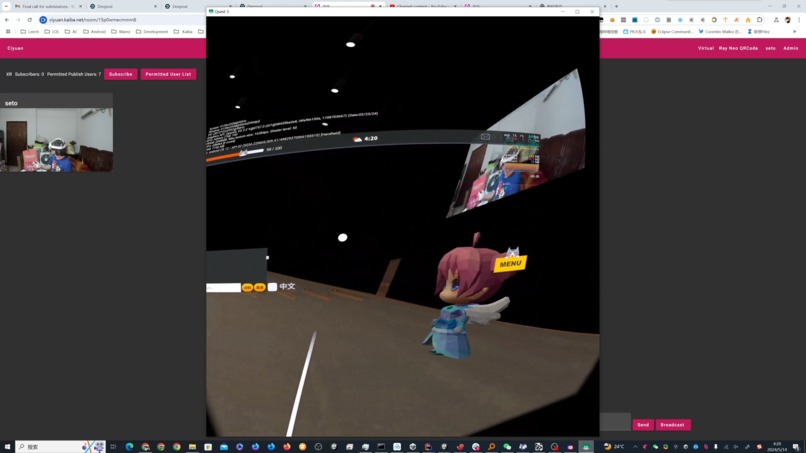Open the LOL bookmarks folder

click(51, 31)
